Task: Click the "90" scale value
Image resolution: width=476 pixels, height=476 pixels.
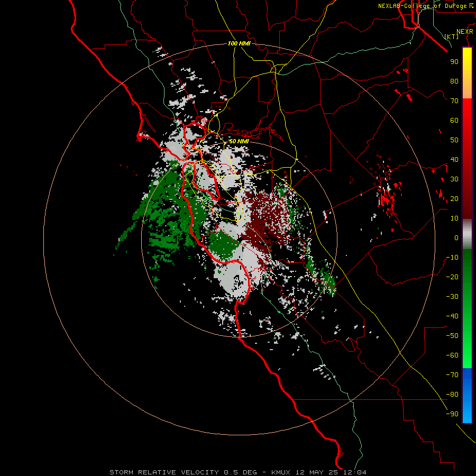Action: (x=454, y=62)
